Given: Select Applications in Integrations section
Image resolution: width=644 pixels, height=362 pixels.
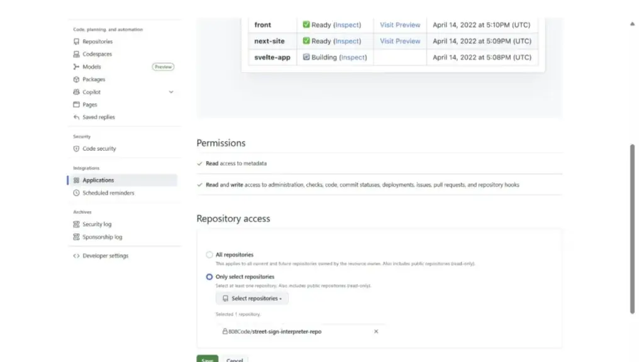Looking at the screenshot, I should (123, 180).
